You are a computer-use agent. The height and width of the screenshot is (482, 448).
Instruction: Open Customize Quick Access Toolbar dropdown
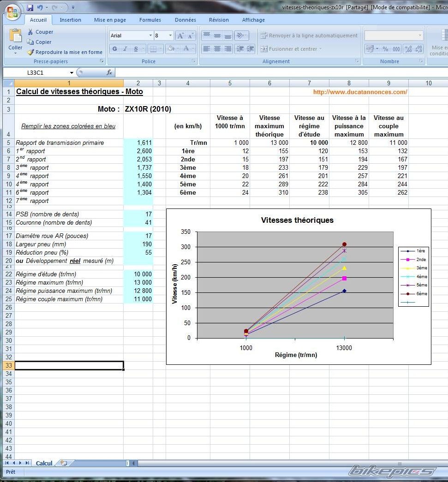click(73, 8)
